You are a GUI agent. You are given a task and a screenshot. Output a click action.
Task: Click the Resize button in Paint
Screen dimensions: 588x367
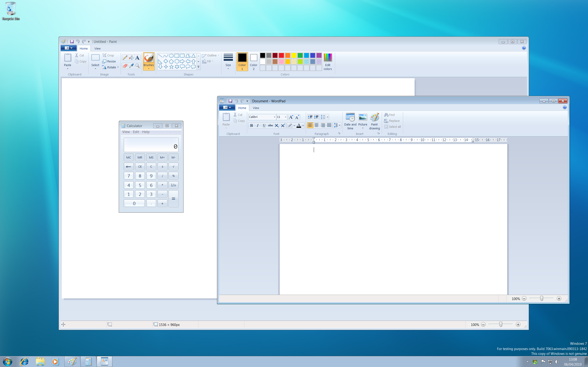(x=109, y=61)
